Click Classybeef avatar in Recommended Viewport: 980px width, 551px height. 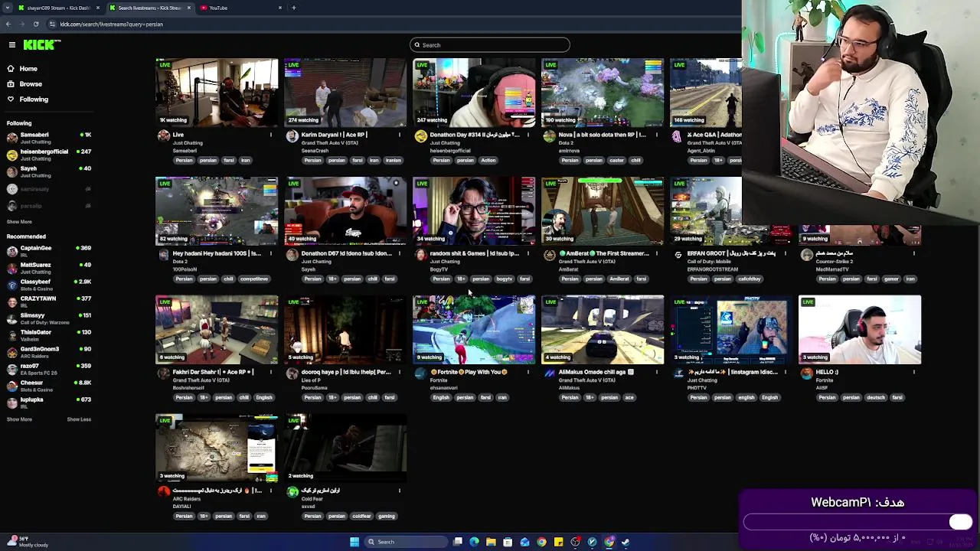click(x=11, y=284)
